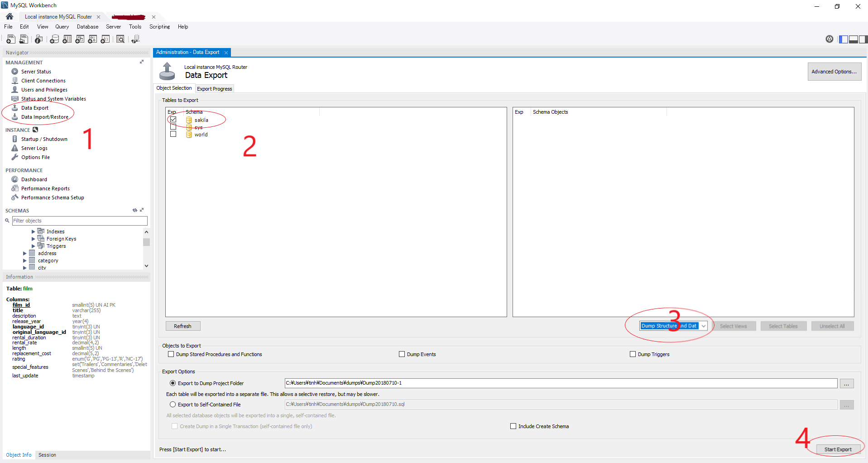Viewport: 868px width, 463px height.
Task: Open Data Import/Restore in Navigator
Action: pos(44,117)
